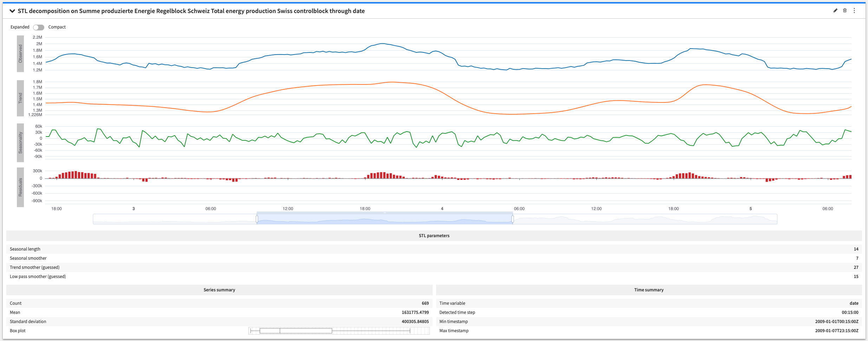Viewport: 868px width, 341px height.
Task: Click the right handle of range selector
Action: (x=513, y=219)
